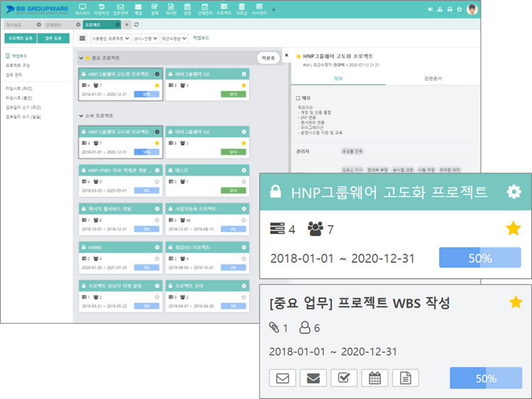Click the 0% progress bar on the EN900 card
The height and width of the screenshot is (399, 532).
click(x=147, y=268)
